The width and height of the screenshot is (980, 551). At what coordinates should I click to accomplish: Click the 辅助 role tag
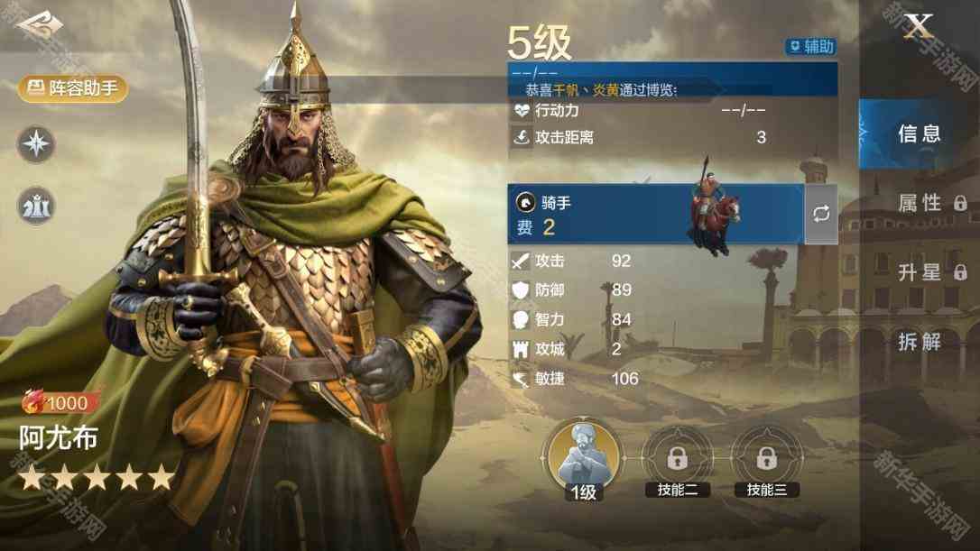[810, 46]
